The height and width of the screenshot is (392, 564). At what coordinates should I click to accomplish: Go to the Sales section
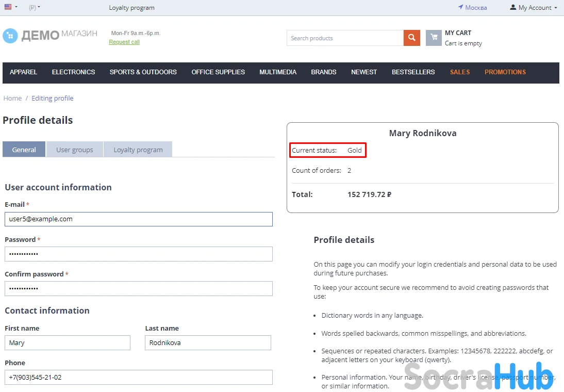[x=459, y=72]
